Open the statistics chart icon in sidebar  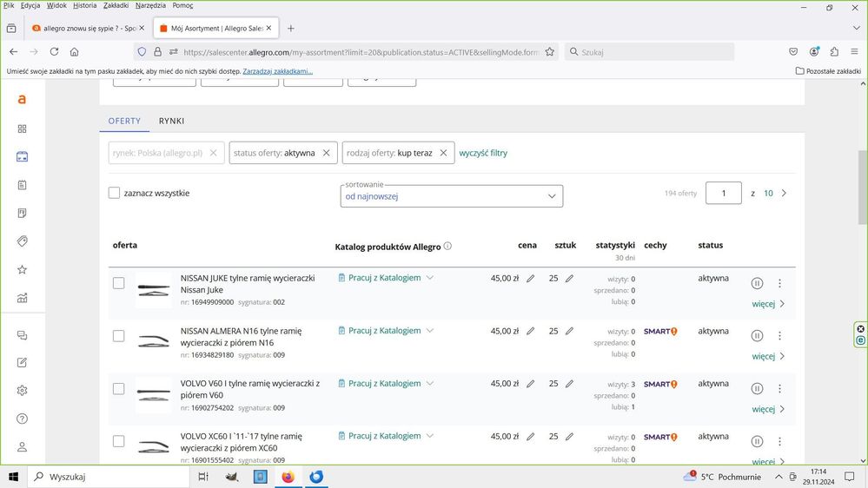[x=22, y=298]
